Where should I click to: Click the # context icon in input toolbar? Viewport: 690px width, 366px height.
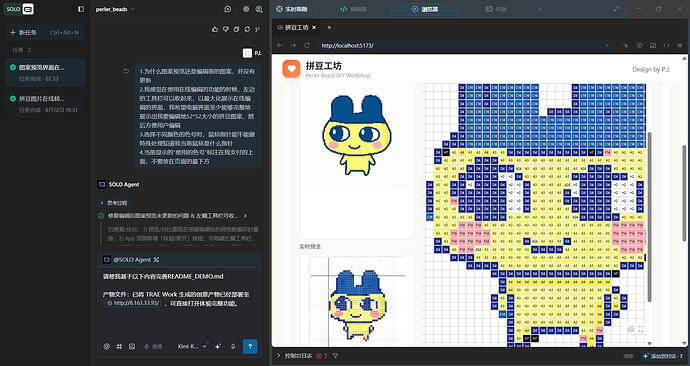tap(119, 347)
